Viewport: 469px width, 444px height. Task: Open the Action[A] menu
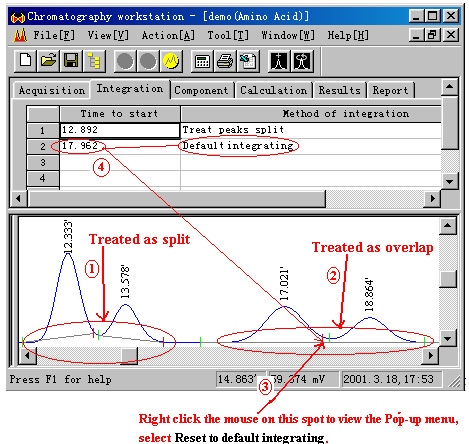[168, 35]
